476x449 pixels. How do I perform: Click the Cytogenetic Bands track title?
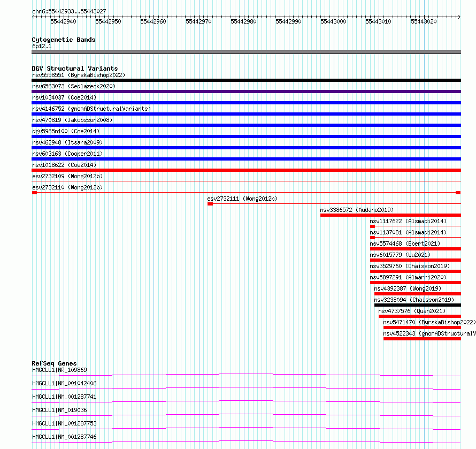[64, 40]
